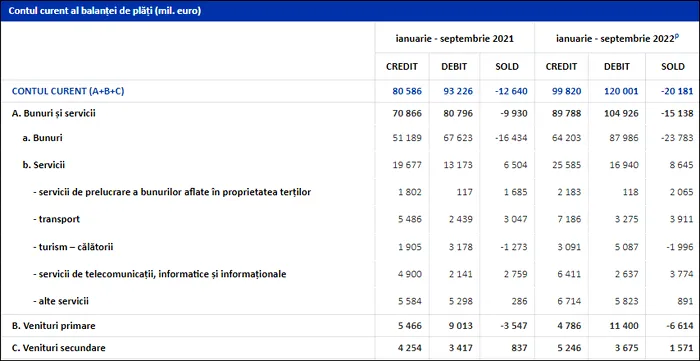
Task: Select the '- alte servicii' row label
Action: tap(61, 301)
